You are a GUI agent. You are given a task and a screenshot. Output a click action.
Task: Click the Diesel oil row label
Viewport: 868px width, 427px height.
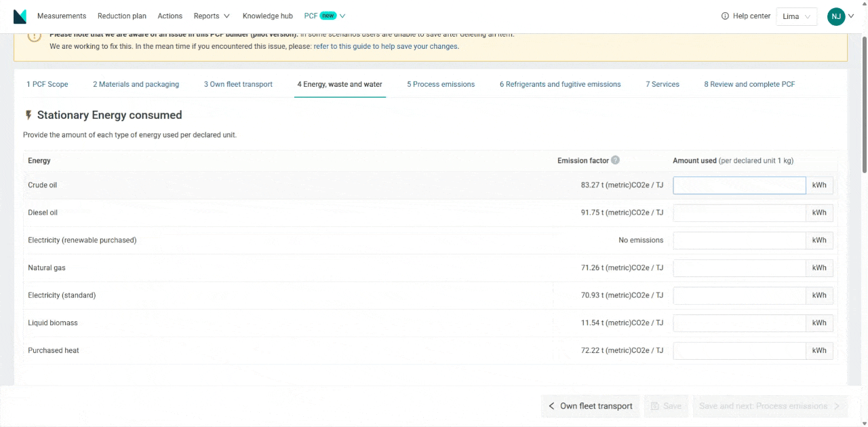point(43,212)
